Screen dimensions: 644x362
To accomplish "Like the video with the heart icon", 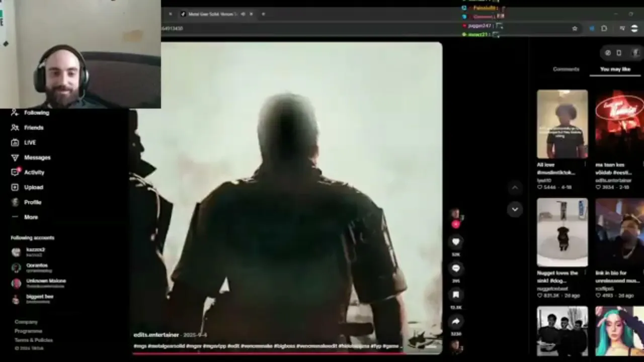I will (456, 242).
